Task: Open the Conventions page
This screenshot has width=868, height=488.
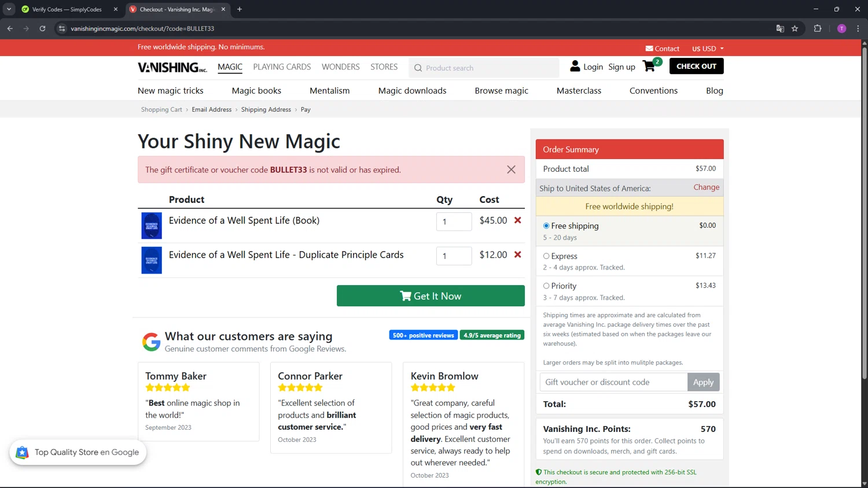Action: (x=653, y=91)
